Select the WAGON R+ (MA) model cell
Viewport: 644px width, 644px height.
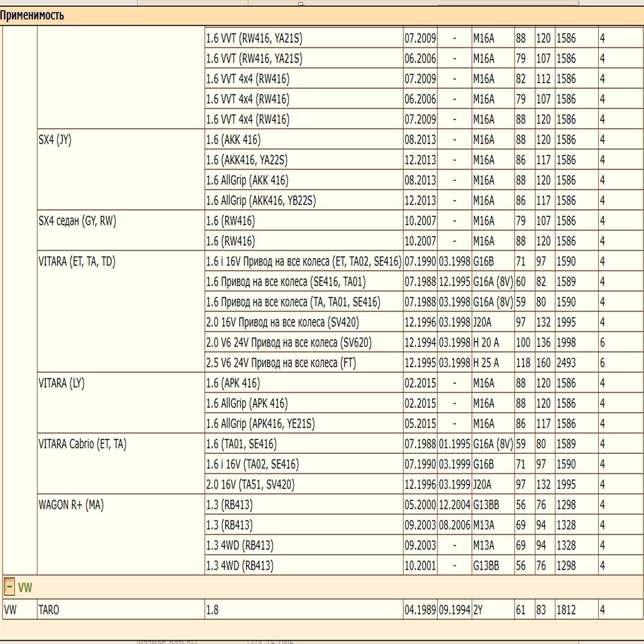pos(71,505)
